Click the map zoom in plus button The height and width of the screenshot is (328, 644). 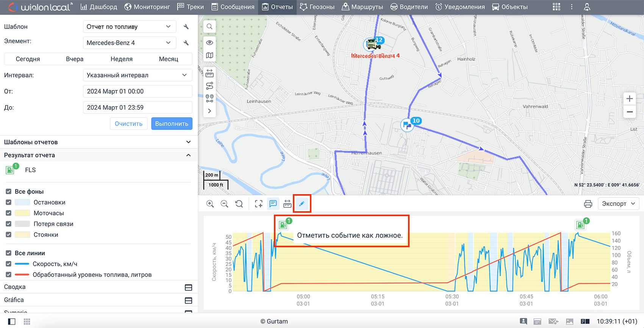tap(629, 99)
